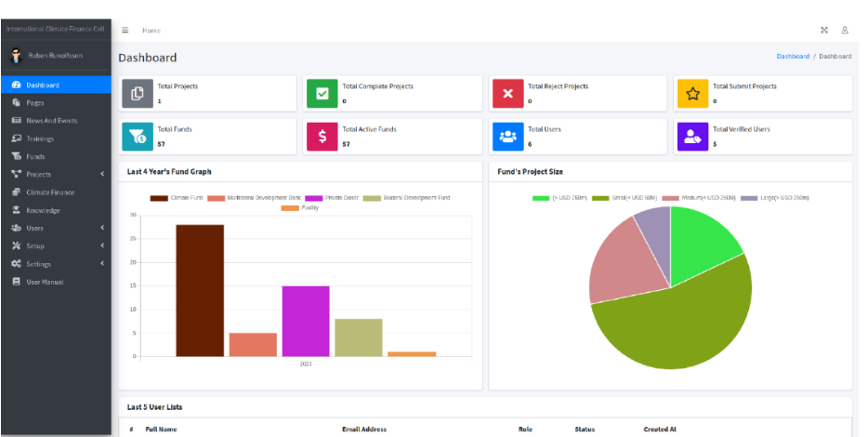
Task: Expand the Settings submenu chevron
Action: click(102, 264)
